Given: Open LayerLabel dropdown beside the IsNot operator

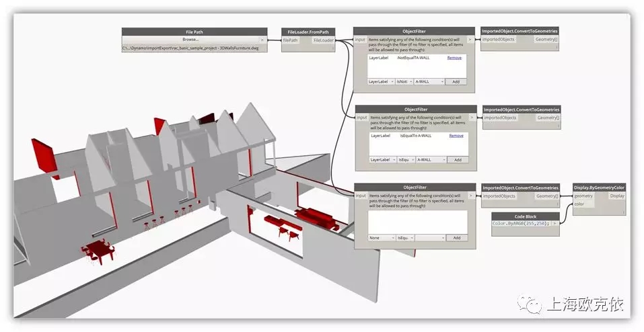Looking at the screenshot, I should click(x=381, y=81).
